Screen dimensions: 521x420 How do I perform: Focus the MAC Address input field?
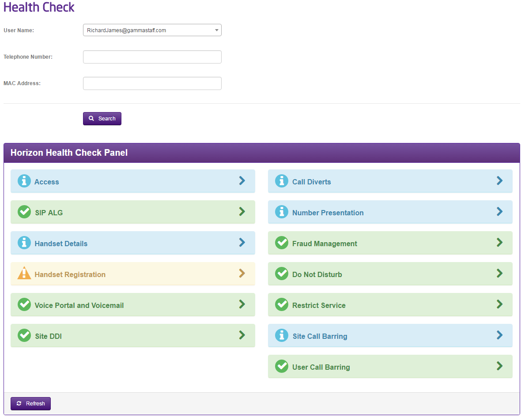point(152,83)
